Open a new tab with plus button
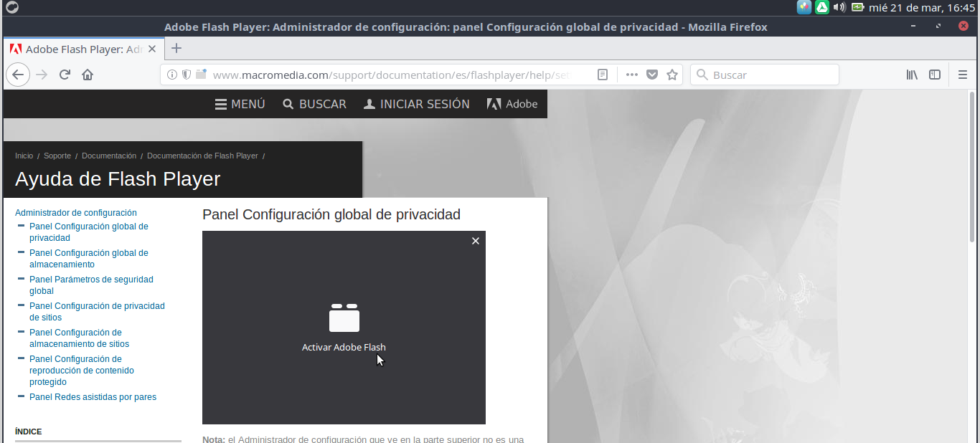The image size is (980, 443). pos(176,49)
